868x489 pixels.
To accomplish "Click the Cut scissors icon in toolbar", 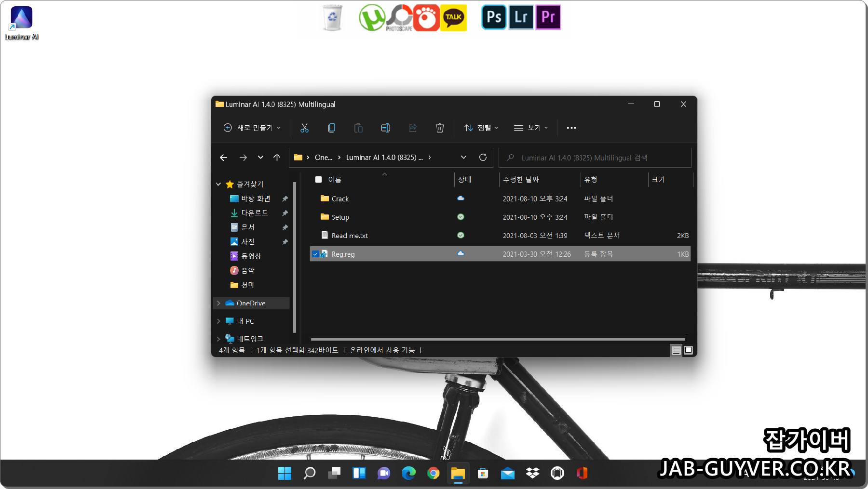I will click(304, 128).
